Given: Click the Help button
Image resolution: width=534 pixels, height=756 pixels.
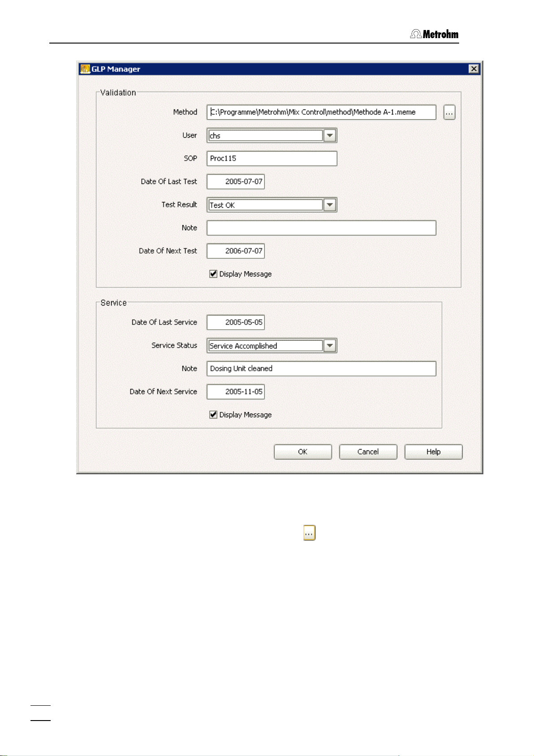Looking at the screenshot, I should pyautogui.click(x=433, y=452).
